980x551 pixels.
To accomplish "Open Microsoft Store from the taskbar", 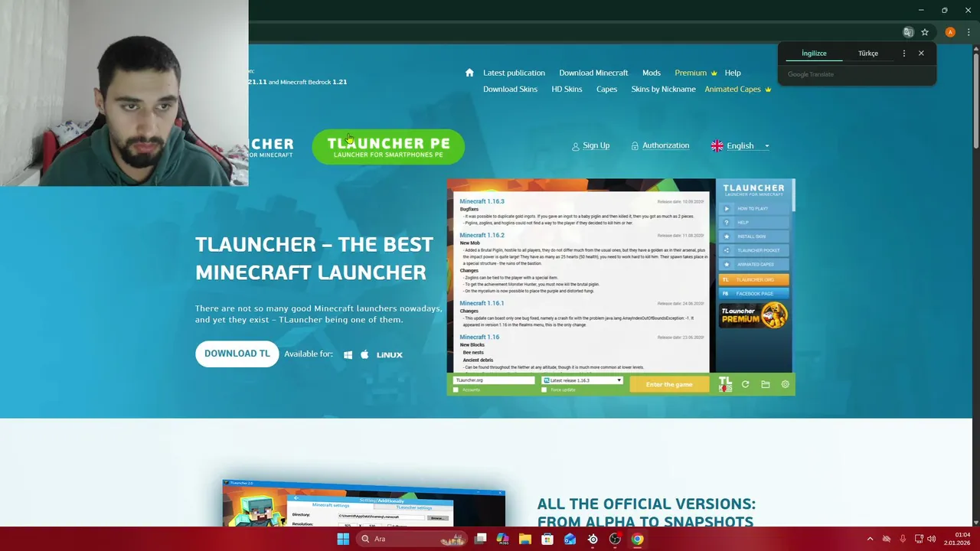I will click(547, 539).
